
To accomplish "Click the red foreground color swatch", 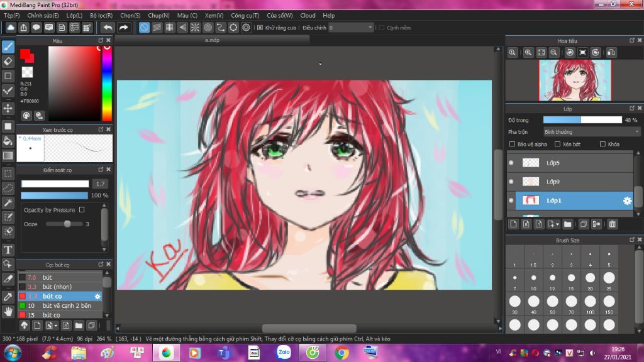I will coord(26,54).
